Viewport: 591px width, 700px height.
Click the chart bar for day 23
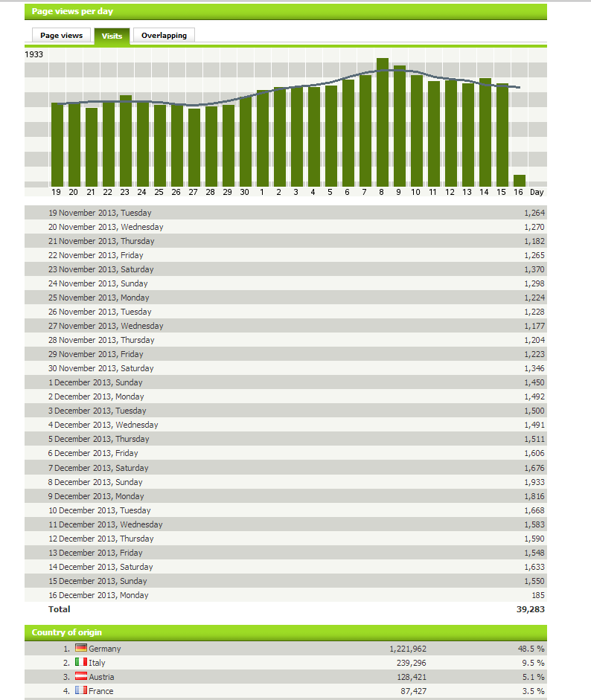(126, 141)
